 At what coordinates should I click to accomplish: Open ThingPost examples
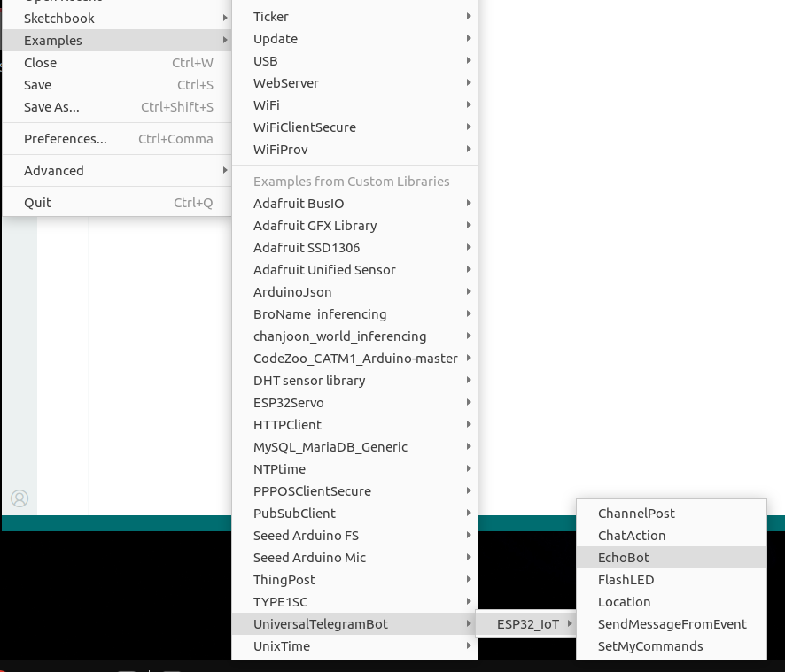tap(355, 579)
